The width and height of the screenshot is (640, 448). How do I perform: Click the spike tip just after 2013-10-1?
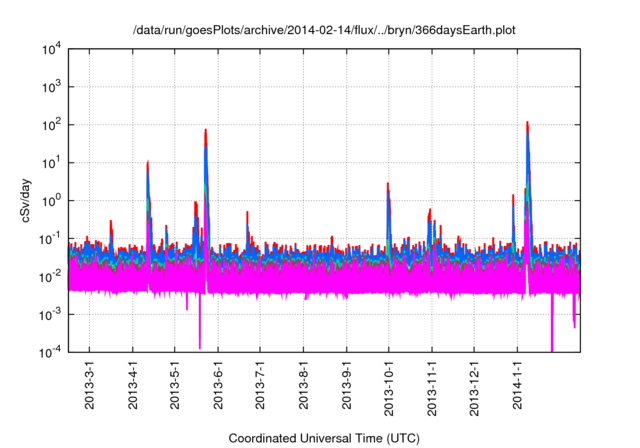coord(388,184)
